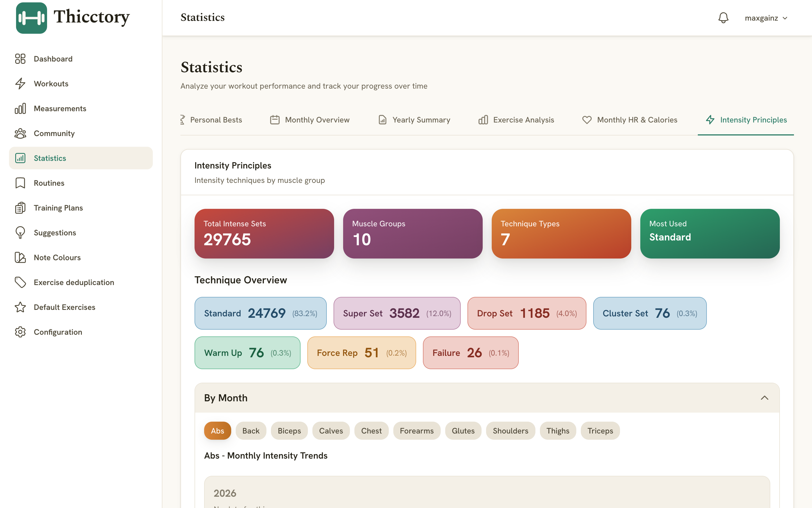Click the Configuration gear icon

(x=20, y=332)
